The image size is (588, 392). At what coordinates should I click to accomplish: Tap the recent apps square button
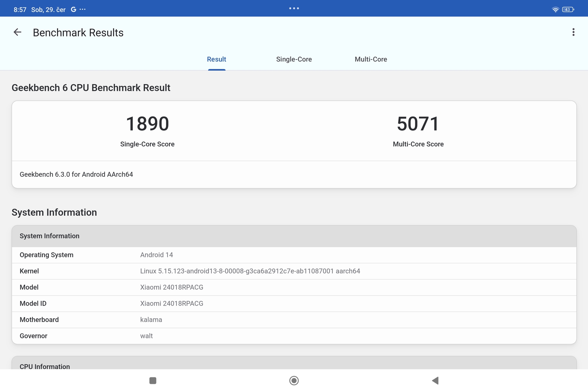pyautogui.click(x=153, y=380)
